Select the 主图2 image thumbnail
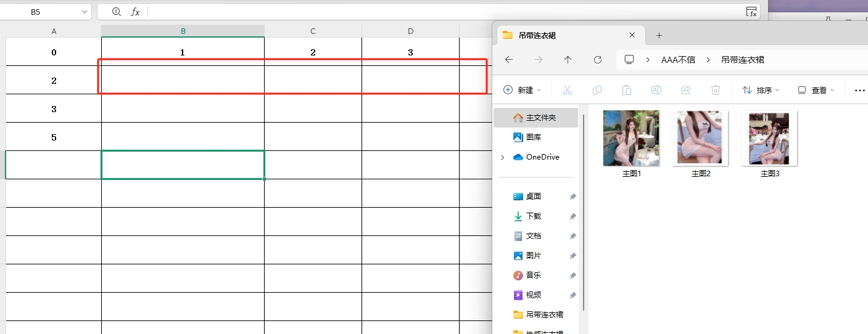 click(700, 138)
